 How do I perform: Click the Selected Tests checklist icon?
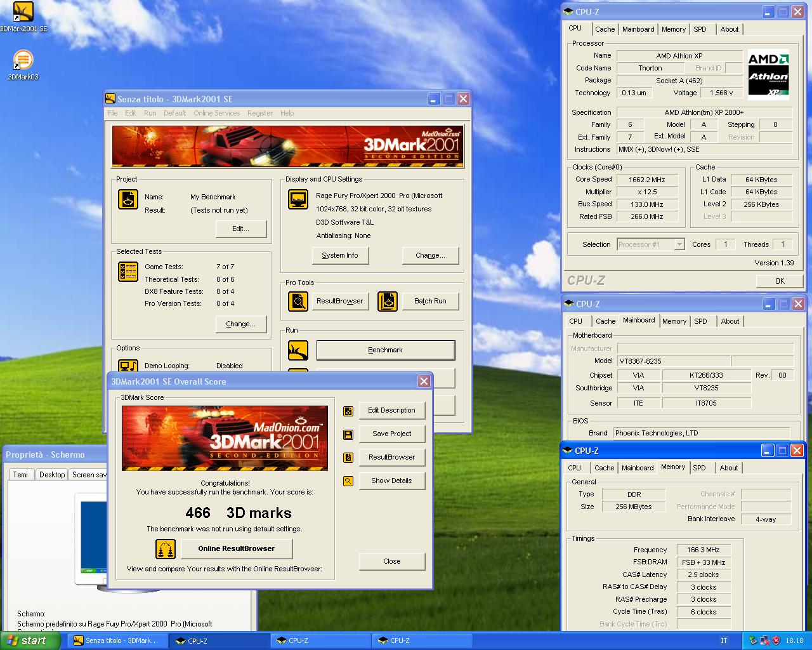128,272
